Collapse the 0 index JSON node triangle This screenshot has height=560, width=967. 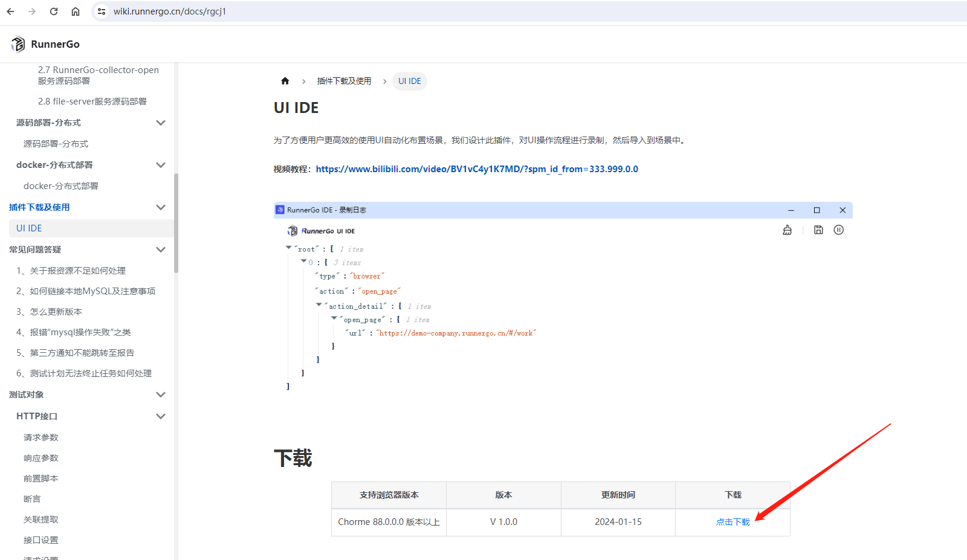(304, 260)
